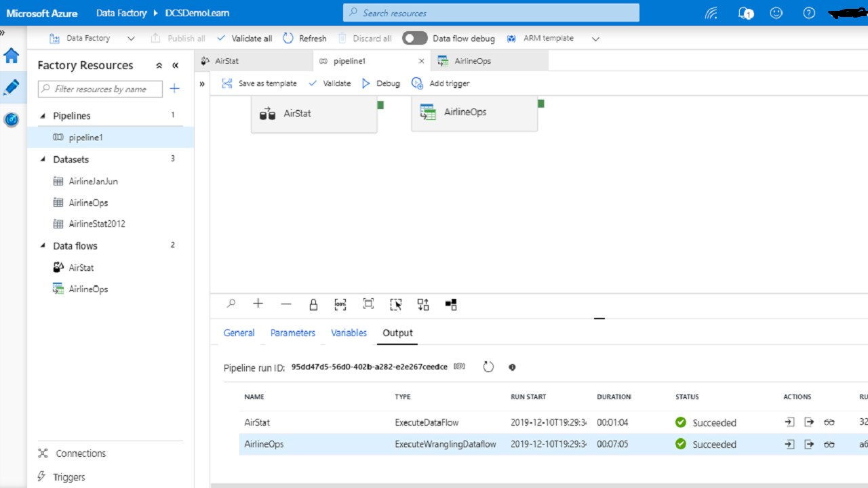The image size is (868, 488).
Task: Close the pipeline1 tab
Action: click(x=421, y=61)
